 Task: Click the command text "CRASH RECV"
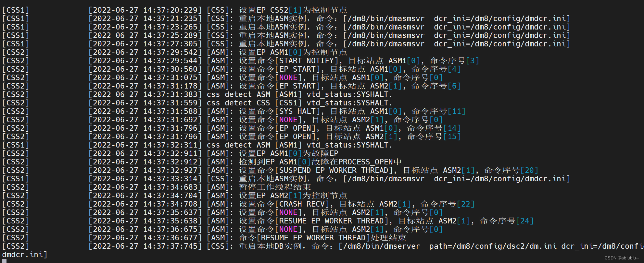tap(302, 204)
